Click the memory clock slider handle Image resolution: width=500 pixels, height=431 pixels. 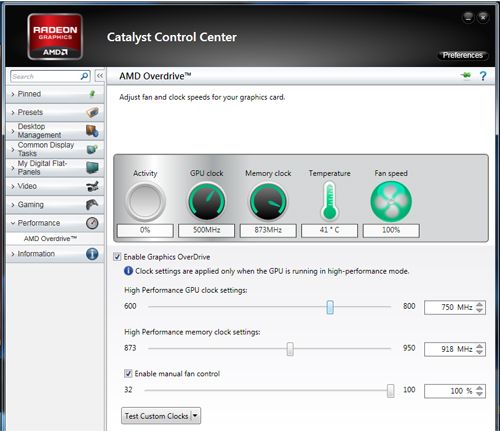pos(290,349)
